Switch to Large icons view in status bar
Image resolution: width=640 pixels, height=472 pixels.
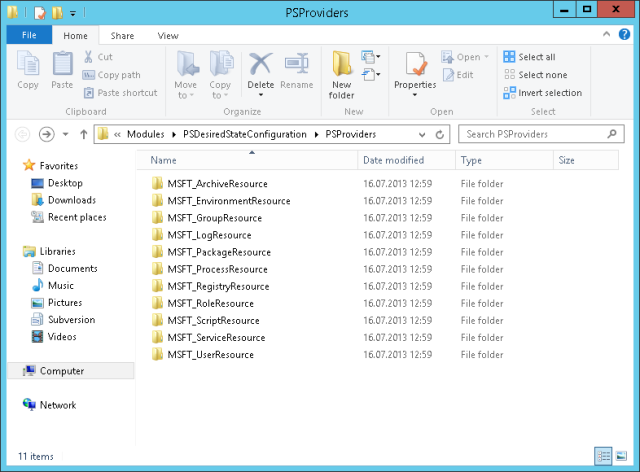click(621, 456)
